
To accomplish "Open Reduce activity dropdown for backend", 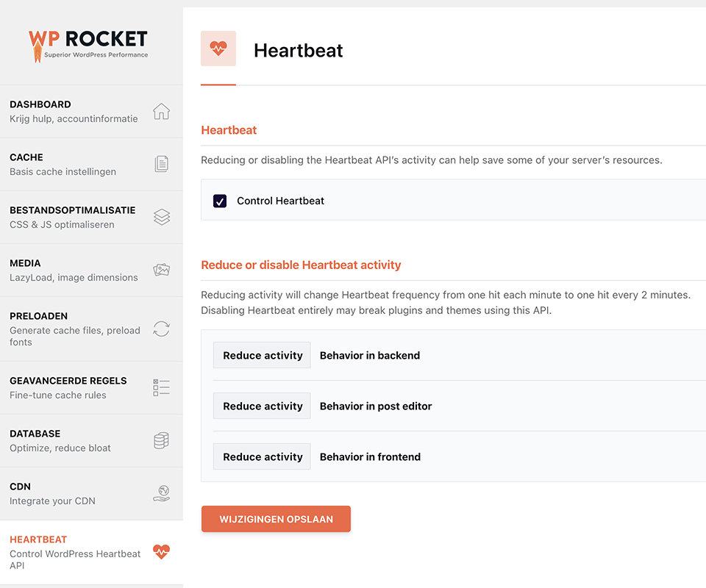I will pos(263,355).
